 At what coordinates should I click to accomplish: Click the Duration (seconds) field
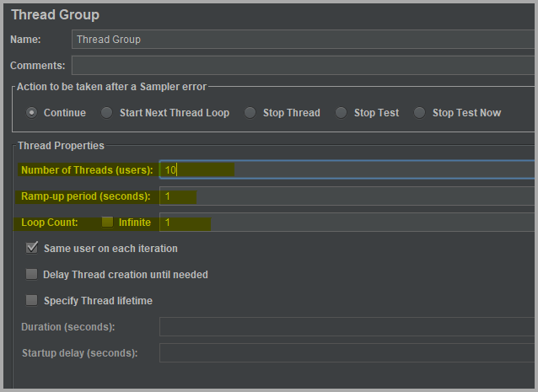tap(346, 327)
